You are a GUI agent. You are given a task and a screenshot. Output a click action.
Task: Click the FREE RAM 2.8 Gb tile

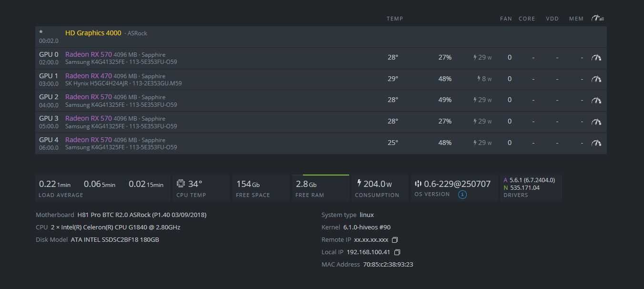pos(320,188)
